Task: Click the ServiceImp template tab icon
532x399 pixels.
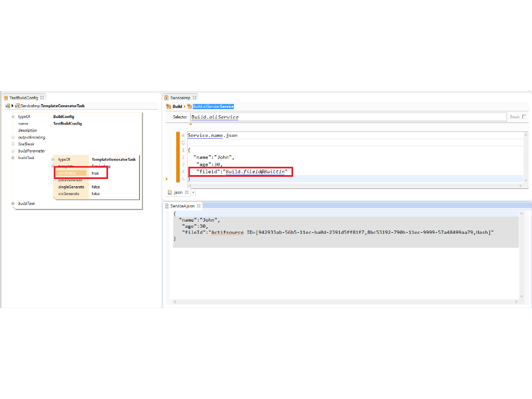Action: [x=166, y=98]
